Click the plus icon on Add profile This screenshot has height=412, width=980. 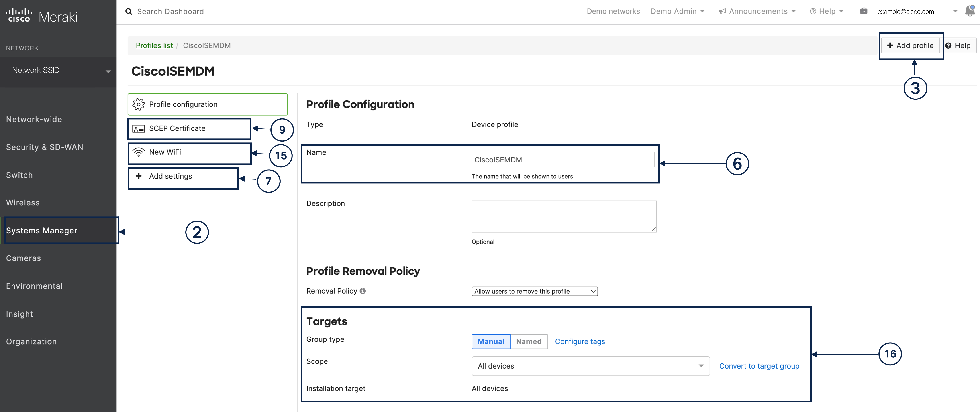(x=890, y=45)
